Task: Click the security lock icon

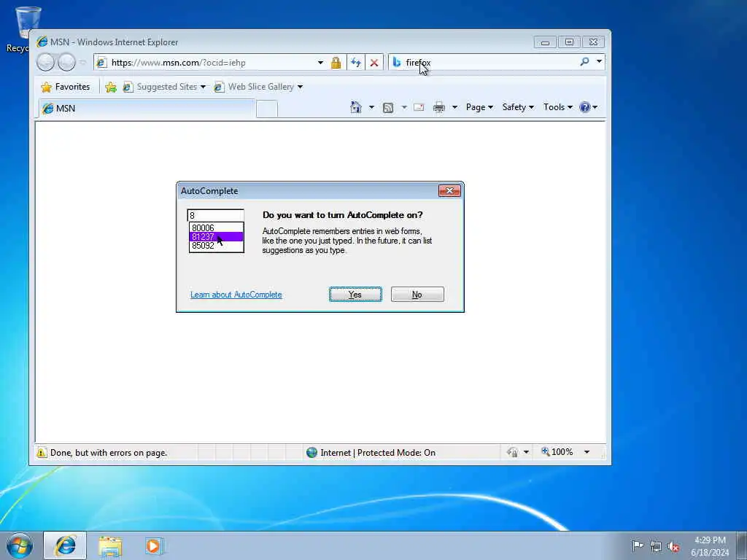Action: click(336, 63)
